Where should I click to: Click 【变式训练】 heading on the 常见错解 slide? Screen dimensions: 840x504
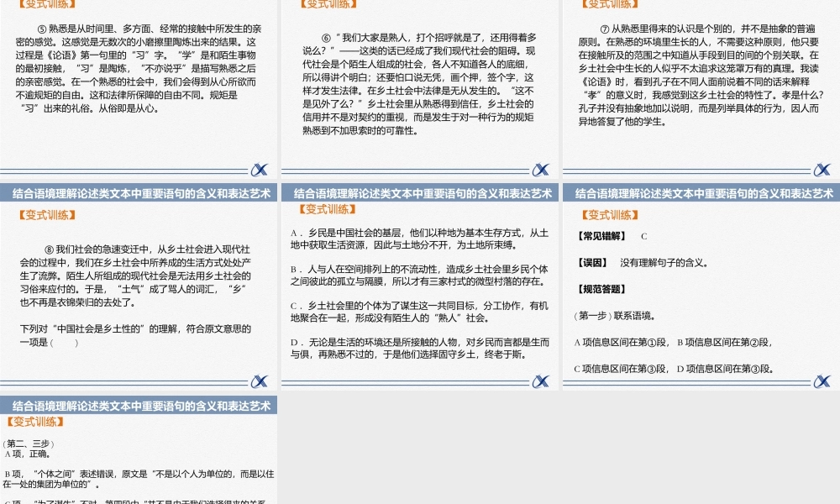click(x=610, y=215)
